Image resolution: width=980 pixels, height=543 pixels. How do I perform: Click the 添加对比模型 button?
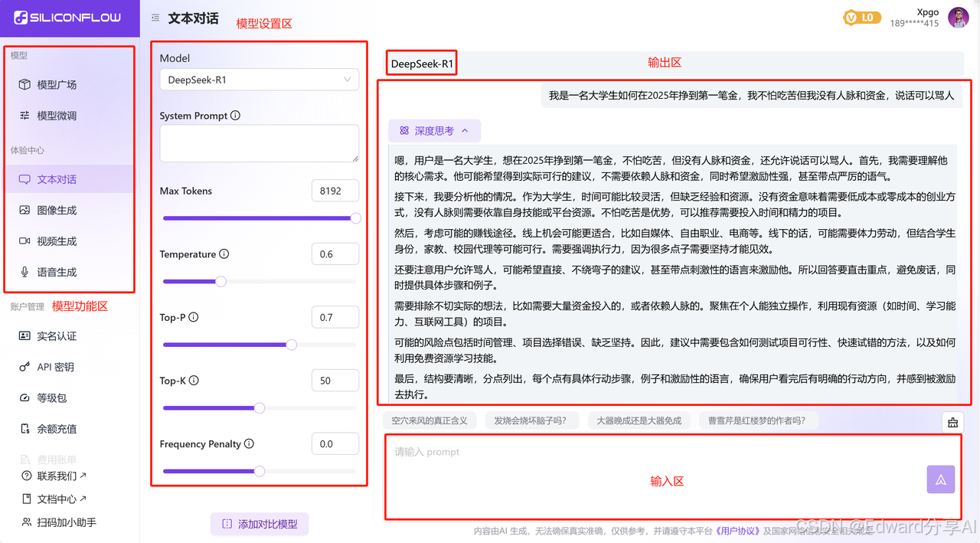pos(259,525)
